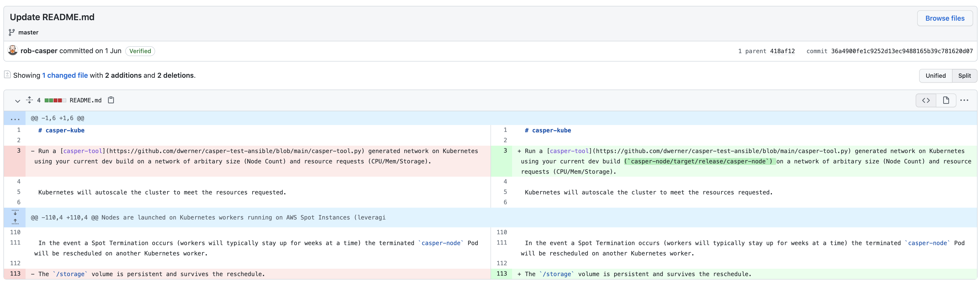Screen dimensions: 980x282
Task: Open the Verified signature badge
Action: click(x=140, y=51)
